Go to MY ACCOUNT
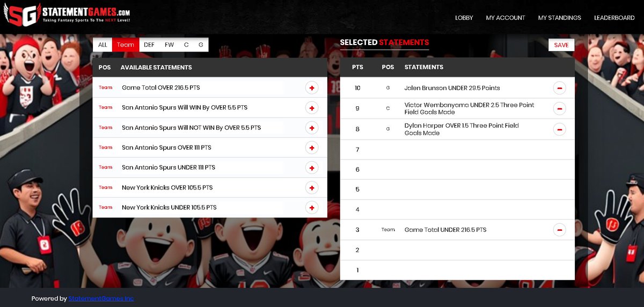 [506, 18]
